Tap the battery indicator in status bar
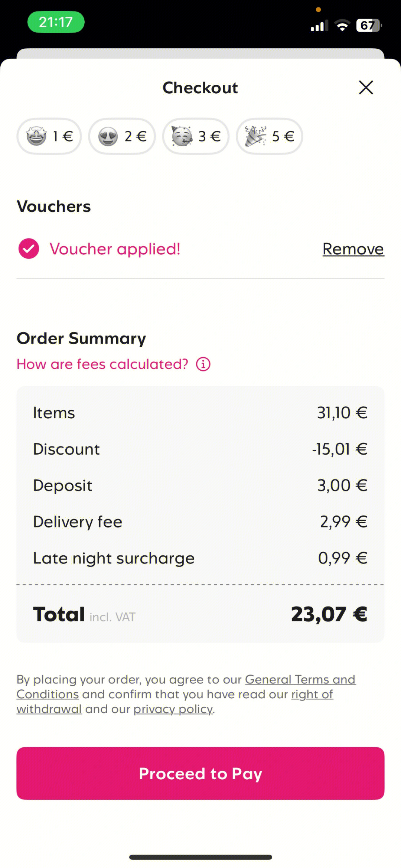The height and width of the screenshot is (868, 401). [369, 25]
